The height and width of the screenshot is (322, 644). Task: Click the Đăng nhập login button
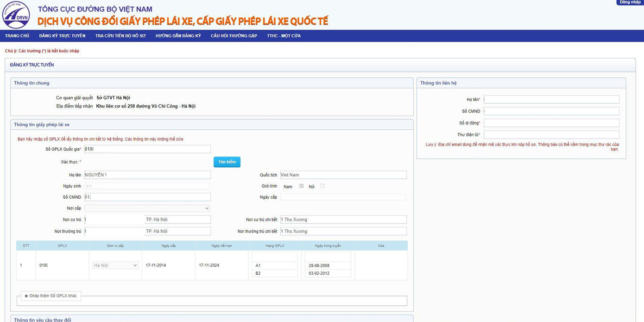click(x=630, y=2)
